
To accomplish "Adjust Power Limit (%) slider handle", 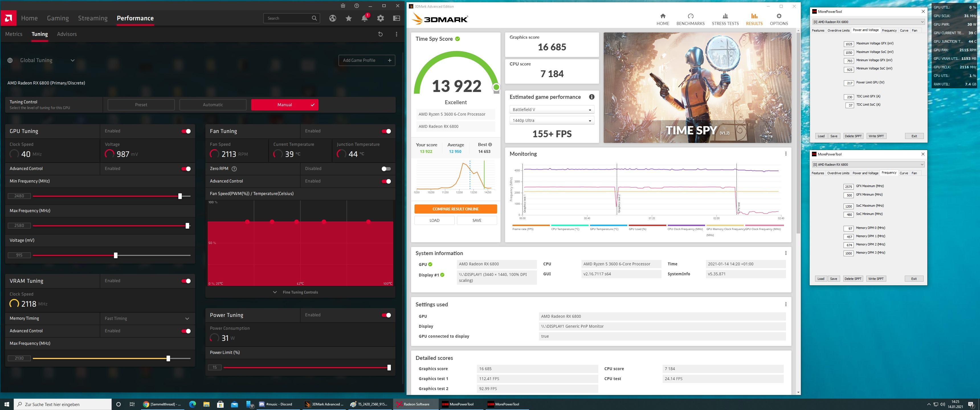I will pos(389,367).
